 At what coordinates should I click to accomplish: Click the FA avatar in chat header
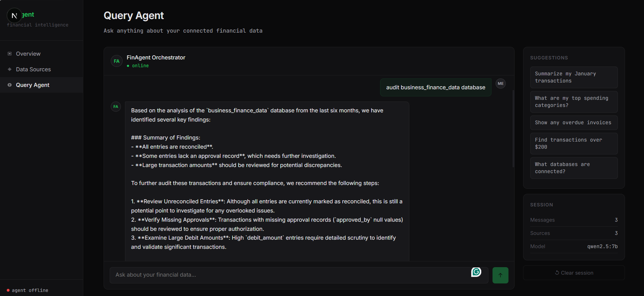tap(117, 61)
